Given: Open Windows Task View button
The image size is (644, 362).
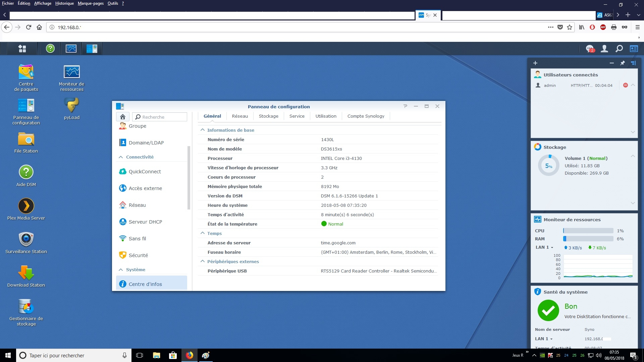Looking at the screenshot, I should [140, 355].
